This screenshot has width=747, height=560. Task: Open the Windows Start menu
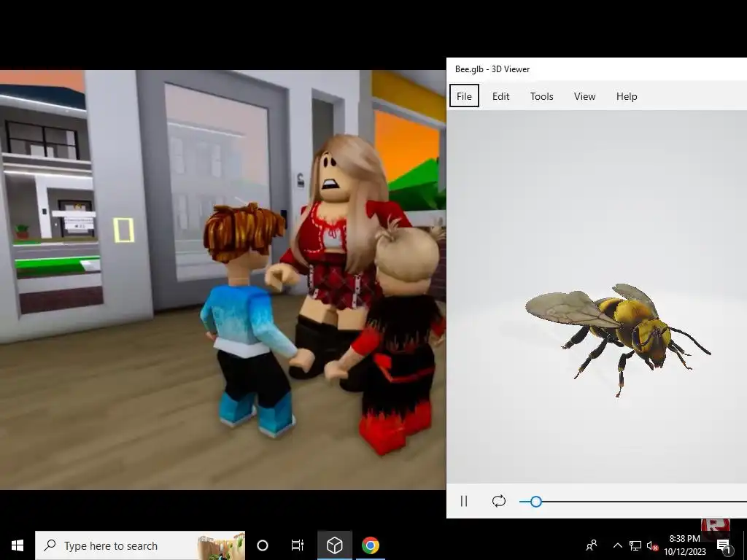click(x=18, y=545)
